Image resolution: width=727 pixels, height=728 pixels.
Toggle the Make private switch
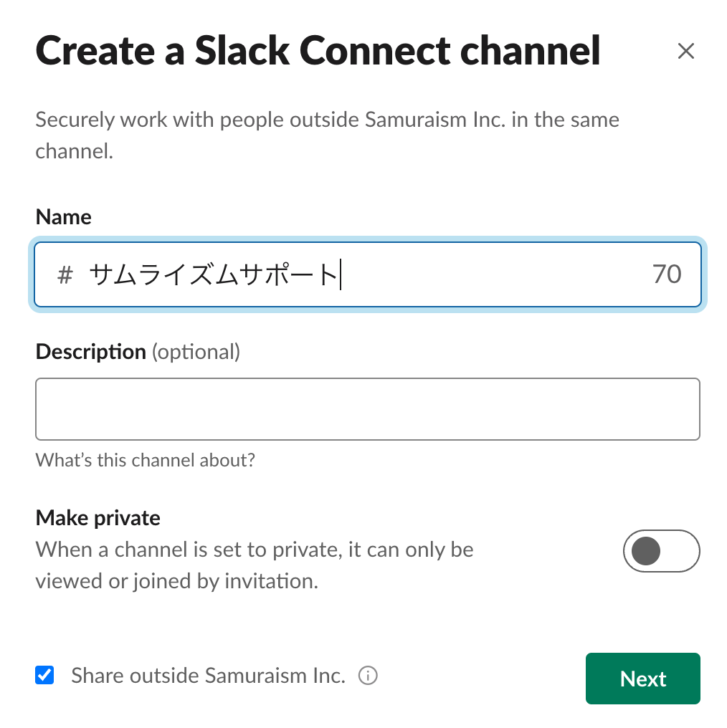point(662,551)
